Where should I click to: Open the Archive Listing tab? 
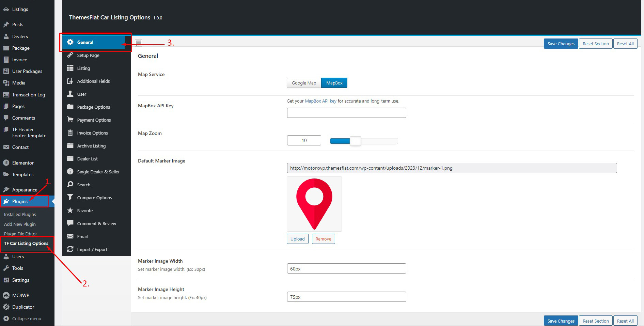coord(97,146)
